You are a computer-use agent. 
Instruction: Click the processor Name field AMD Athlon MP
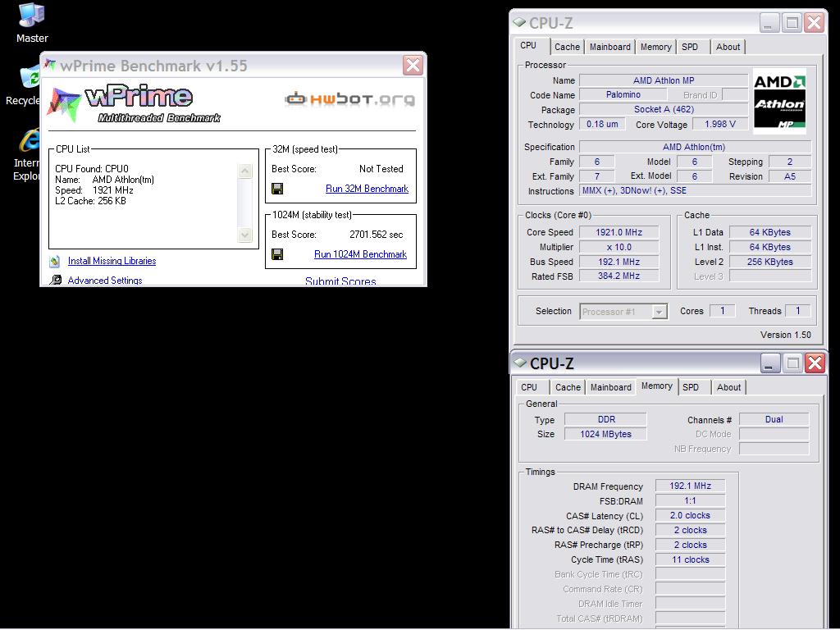click(663, 80)
